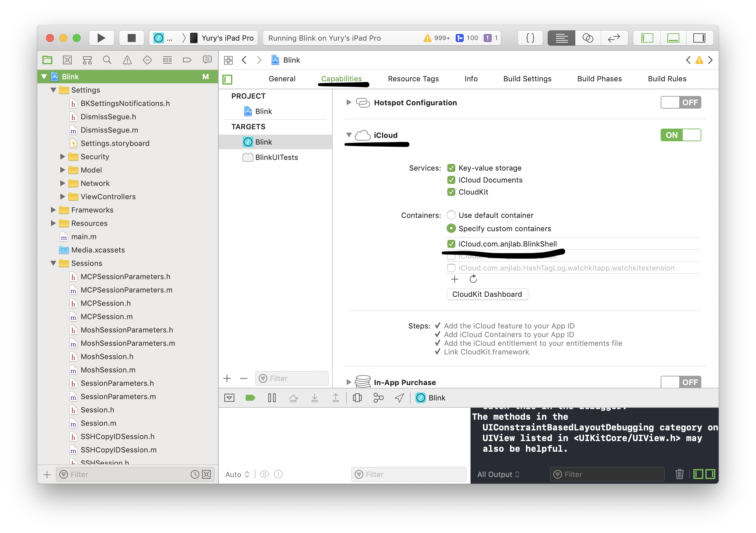
Task: Open the All Output dropdown
Action: 498,474
